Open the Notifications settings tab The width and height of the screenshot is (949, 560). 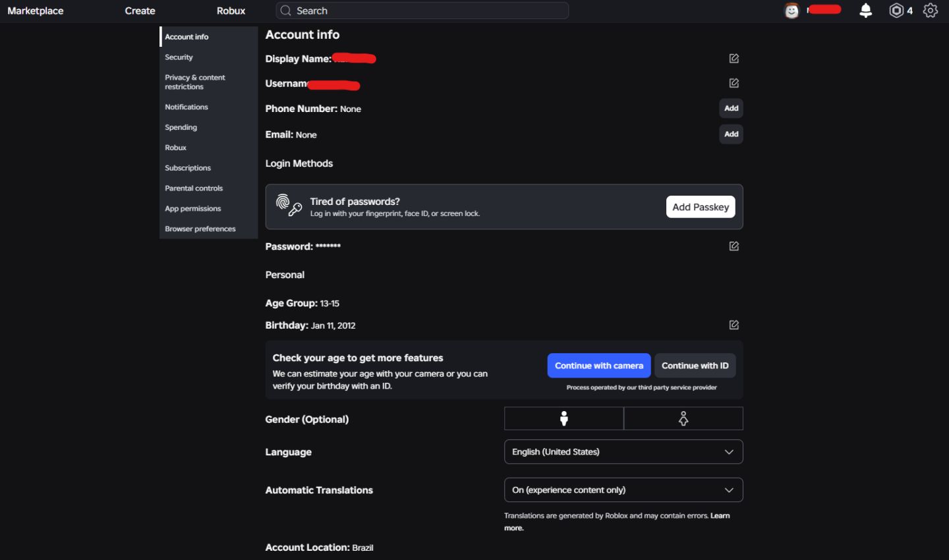pyautogui.click(x=208, y=107)
